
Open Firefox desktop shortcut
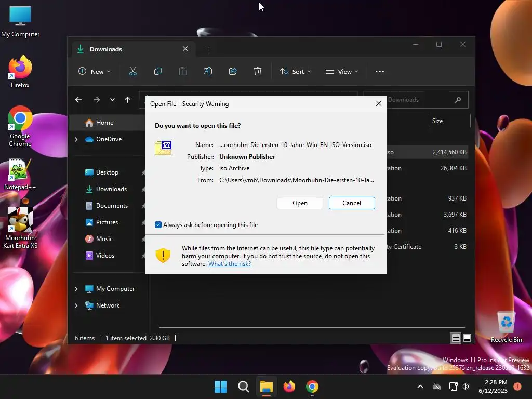pos(20,72)
